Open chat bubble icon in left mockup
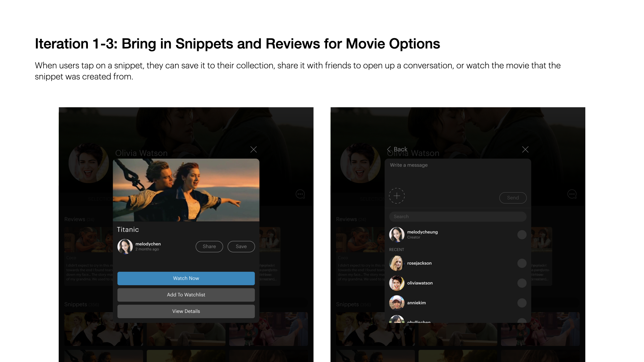This screenshot has height=362, width=644. point(300,194)
